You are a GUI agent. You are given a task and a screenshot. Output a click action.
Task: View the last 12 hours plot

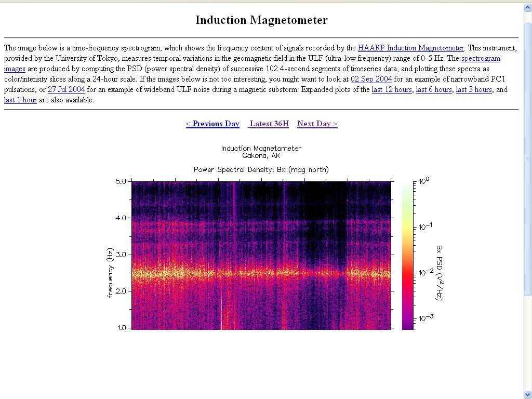pyautogui.click(x=392, y=89)
